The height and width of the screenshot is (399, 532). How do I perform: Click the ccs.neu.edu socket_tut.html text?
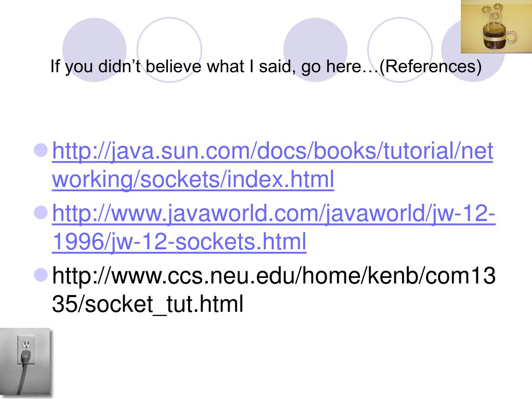click(x=274, y=289)
